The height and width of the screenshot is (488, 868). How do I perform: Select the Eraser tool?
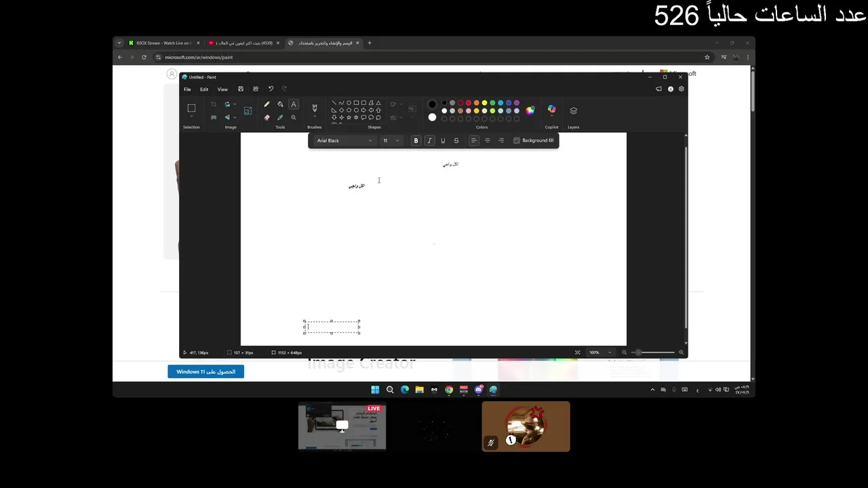click(x=267, y=117)
